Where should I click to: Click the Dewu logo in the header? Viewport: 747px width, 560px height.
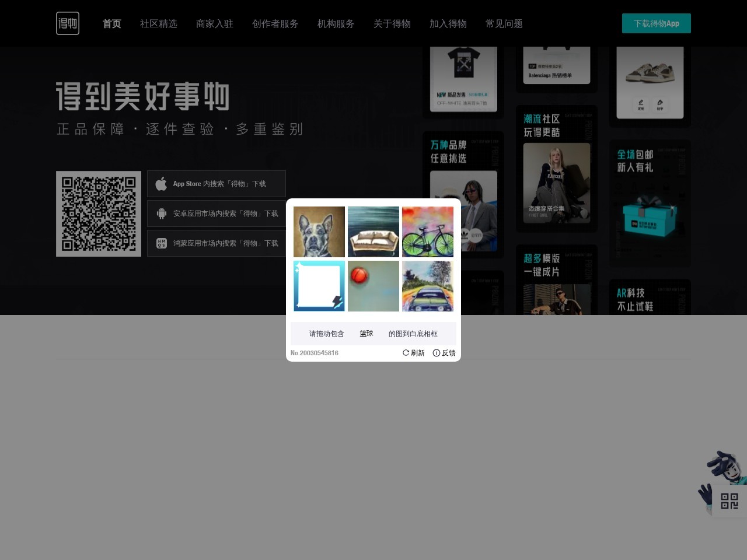pos(68,23)
